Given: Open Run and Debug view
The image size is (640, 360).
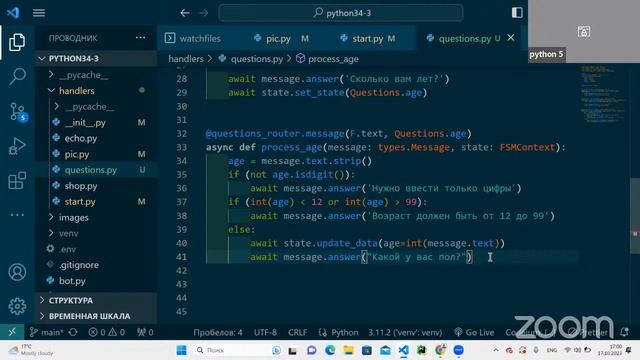Looking at the screenshot, I should pos(17,146).
